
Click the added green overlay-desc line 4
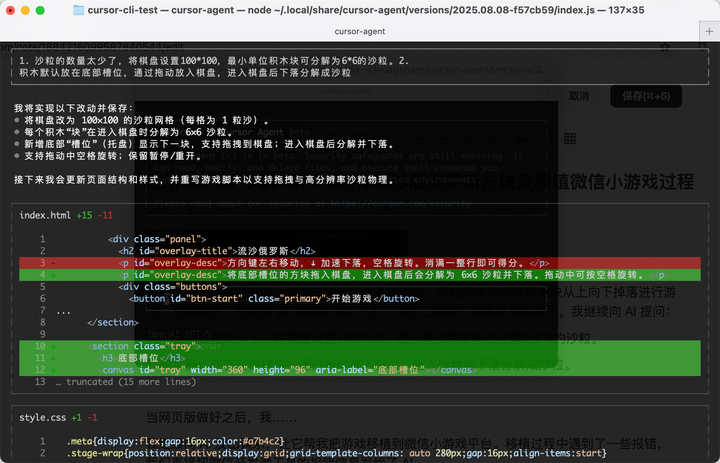click(x=360, y=275)
